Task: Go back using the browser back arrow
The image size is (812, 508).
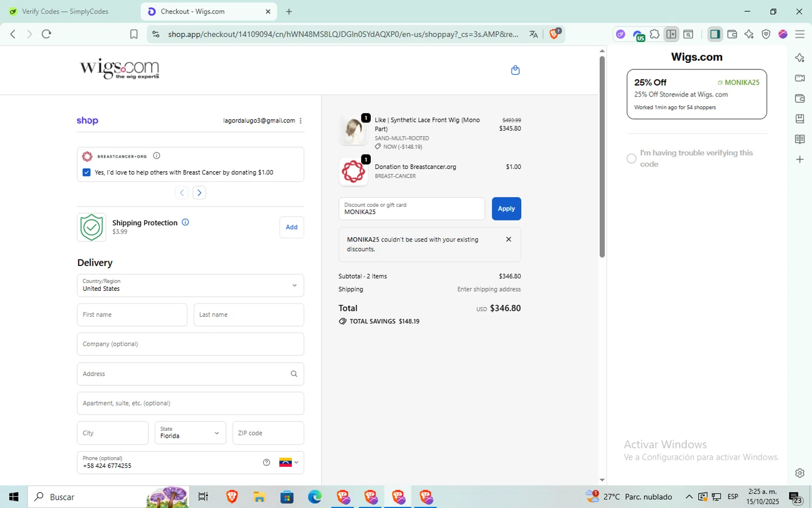Action: pos(13,34)
